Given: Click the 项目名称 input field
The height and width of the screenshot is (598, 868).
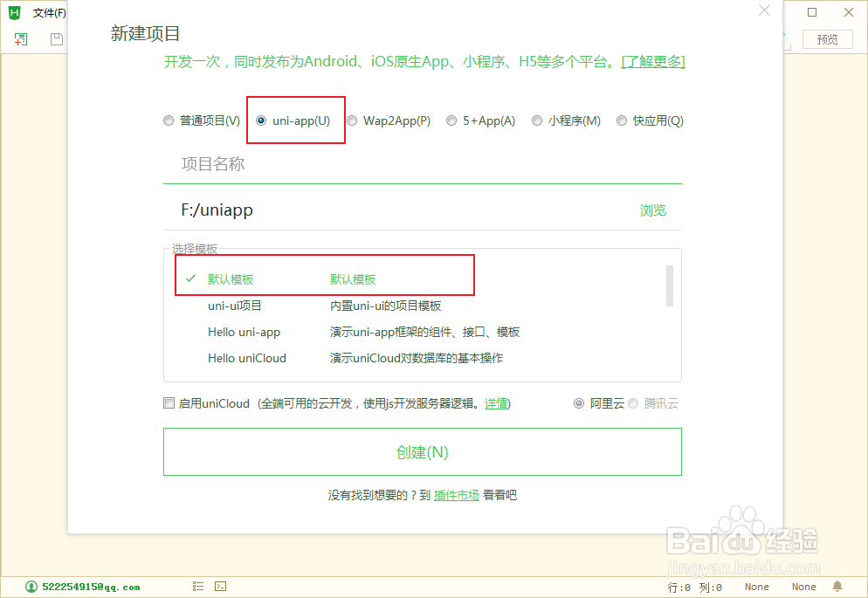Looking at the screenshot, I should coord(423,164).
